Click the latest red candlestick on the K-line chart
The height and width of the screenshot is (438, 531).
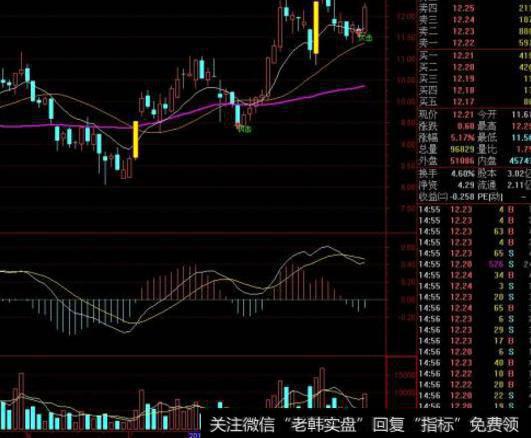tap(365, 19)
